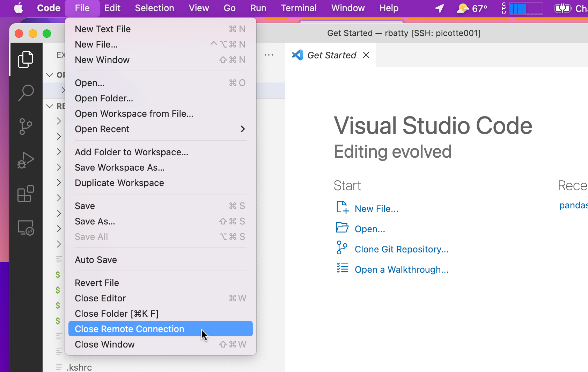This screenshot has width=588, height=372.
Task: Click the VS Code logo on Get Started tab
Action: pos(297,55)
